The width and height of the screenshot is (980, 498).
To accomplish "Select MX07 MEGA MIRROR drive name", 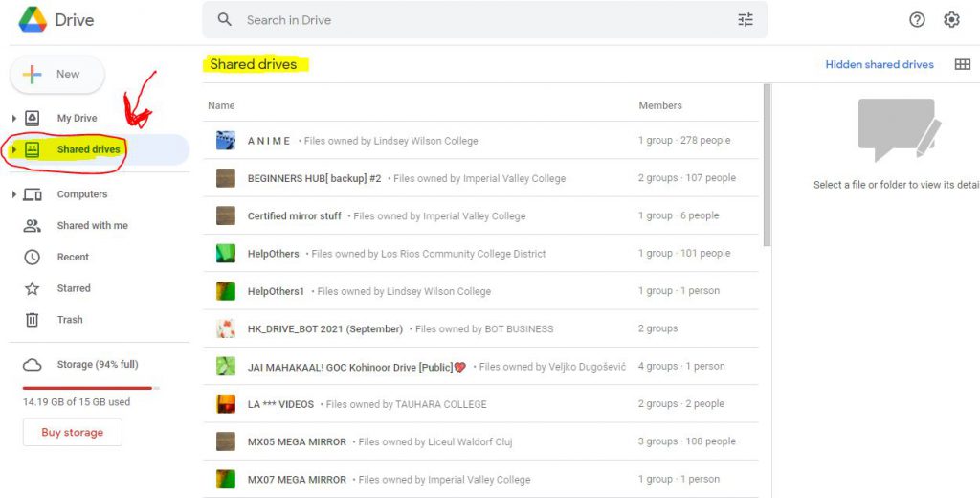I will coord(297,479).
